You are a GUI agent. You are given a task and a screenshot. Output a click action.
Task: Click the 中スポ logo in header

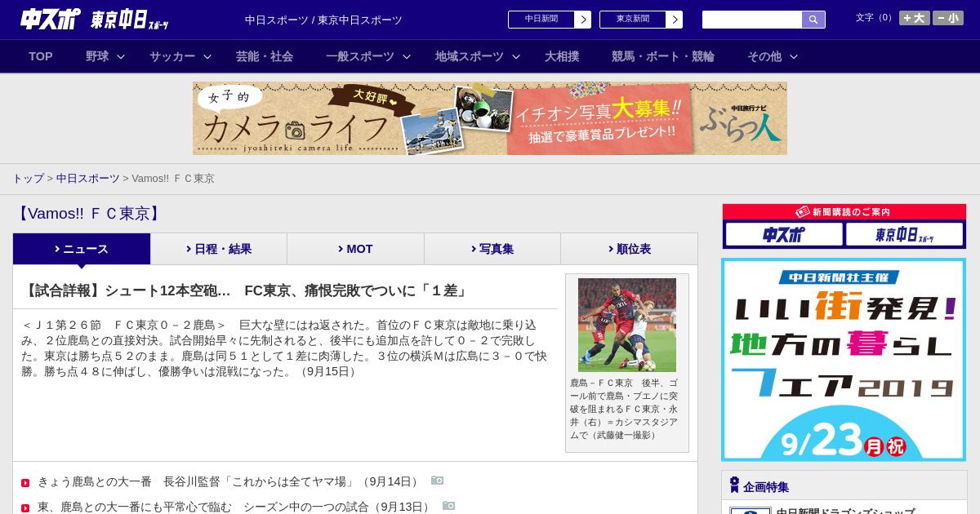[x=51, y=19]
